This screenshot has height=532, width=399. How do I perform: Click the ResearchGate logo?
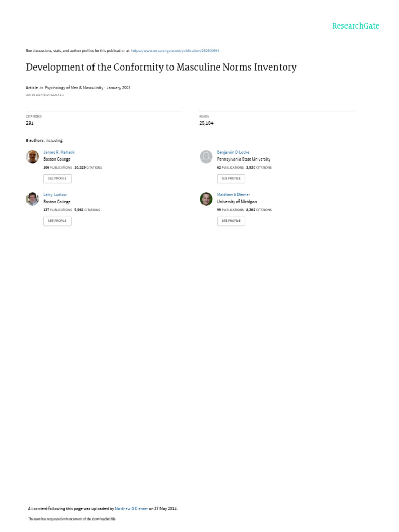pos(355,26)
